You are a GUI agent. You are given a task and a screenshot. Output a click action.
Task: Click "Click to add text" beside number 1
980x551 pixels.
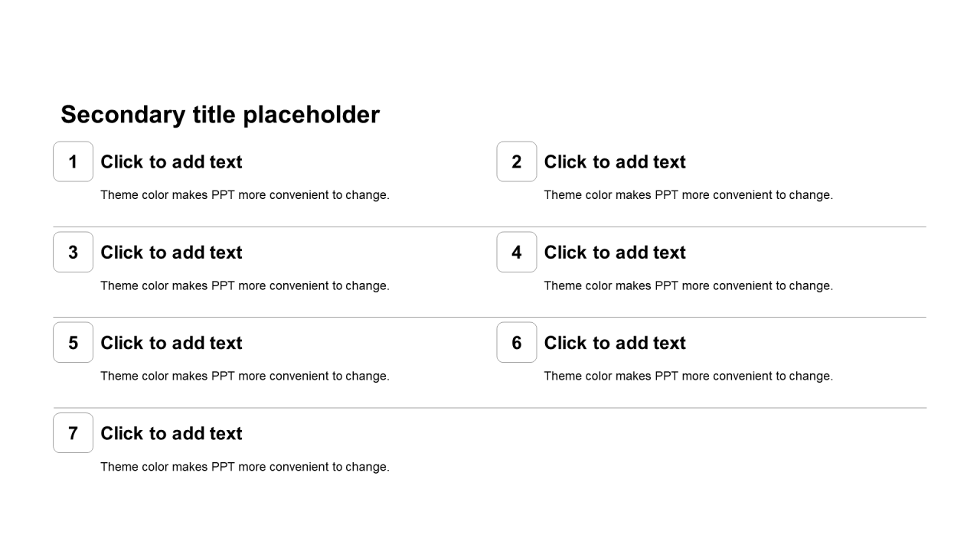pos(171,162)
